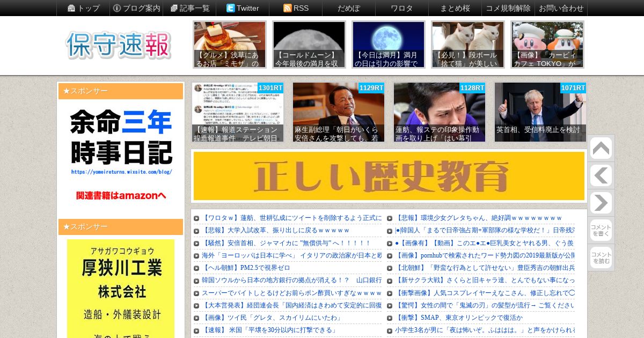Open the 1301RT 報道ステーション article thumbnail
Screen dimensions: 644x338
238,112
